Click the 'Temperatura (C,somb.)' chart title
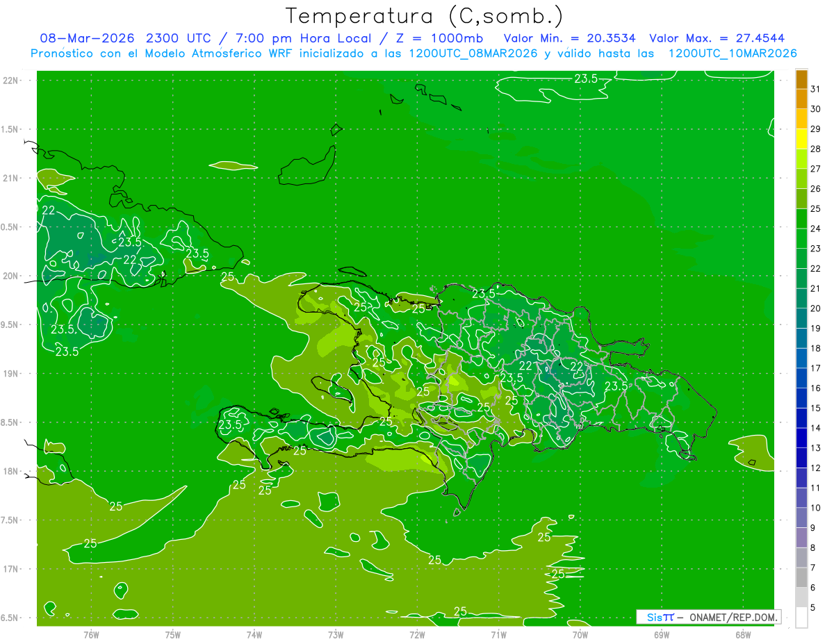Screen dimensions: 834x644 [x=424, y=16]
